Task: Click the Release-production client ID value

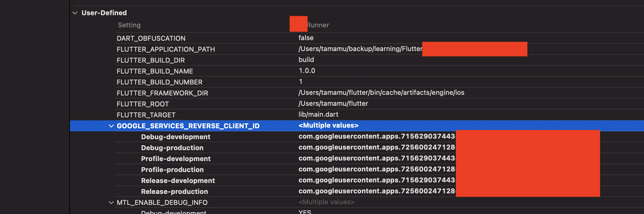Action: point(376,191)
